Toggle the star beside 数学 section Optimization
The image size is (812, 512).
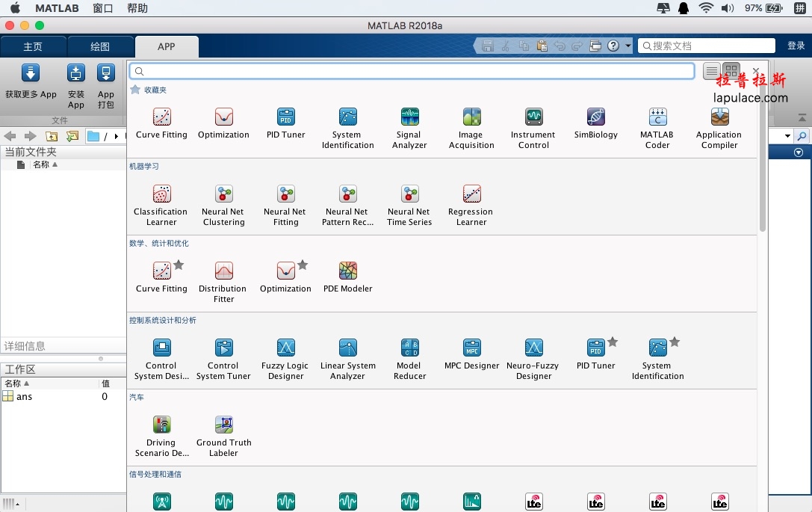303,265
